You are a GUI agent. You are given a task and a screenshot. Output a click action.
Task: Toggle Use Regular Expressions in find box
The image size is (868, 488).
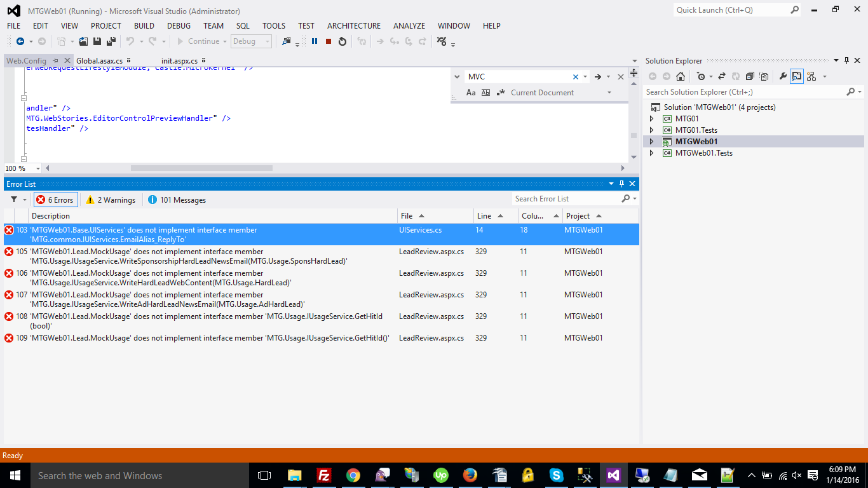coord(500,93)
